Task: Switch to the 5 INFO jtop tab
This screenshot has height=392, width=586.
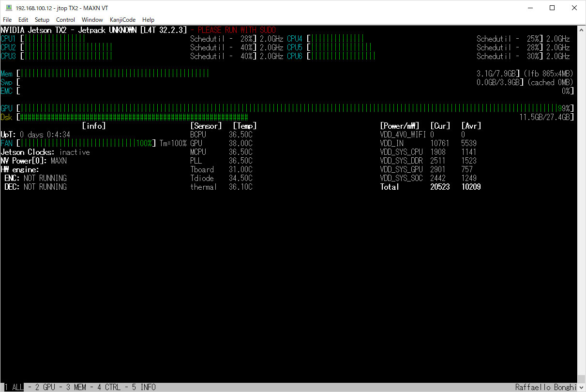Action: tap(144, 387)
